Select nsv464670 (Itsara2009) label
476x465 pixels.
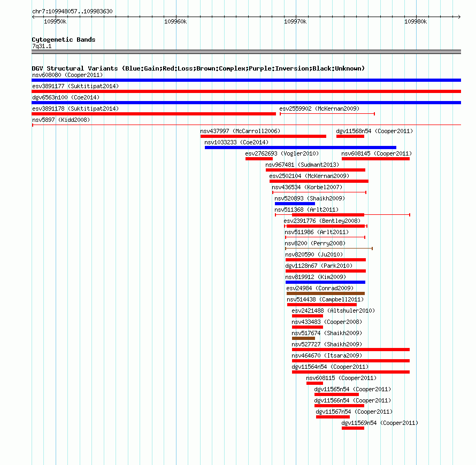pos(327,355)
